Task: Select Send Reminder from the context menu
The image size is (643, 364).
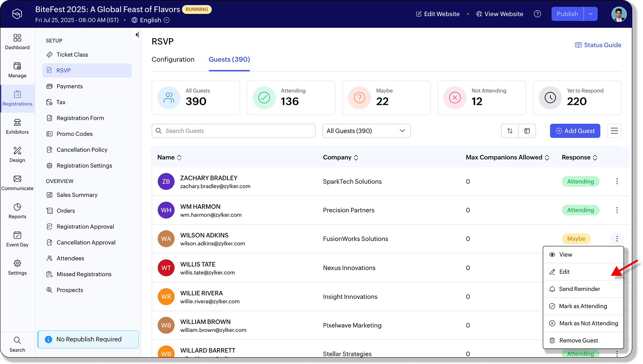Action: click(x=579, y=289)
